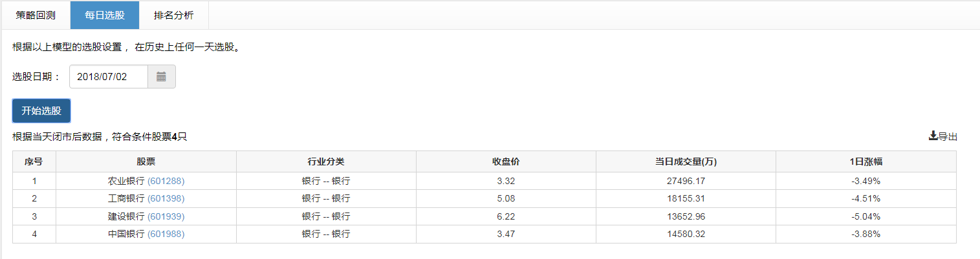The image size is (980, 259).
Task: Sort by the 1日涨幅 column header
Action: (x=866, y=161)
